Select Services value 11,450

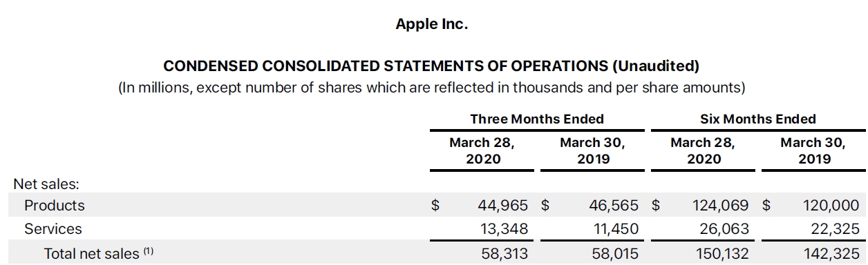(614, 228)
